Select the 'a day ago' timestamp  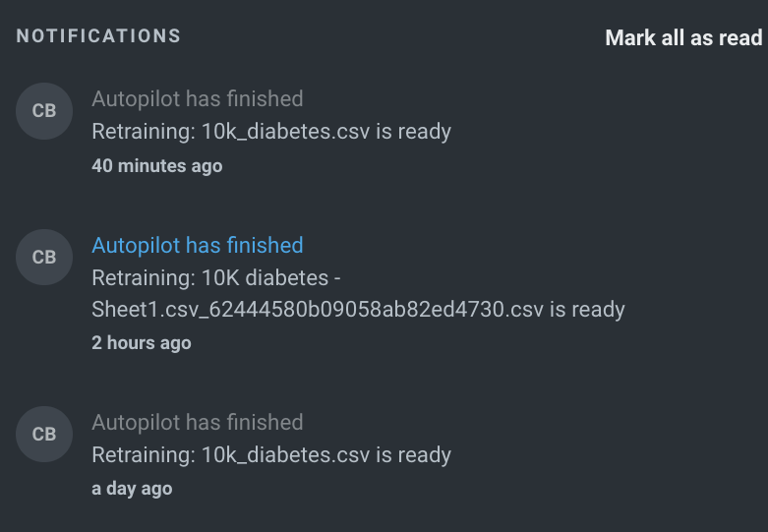pos(132,489)
